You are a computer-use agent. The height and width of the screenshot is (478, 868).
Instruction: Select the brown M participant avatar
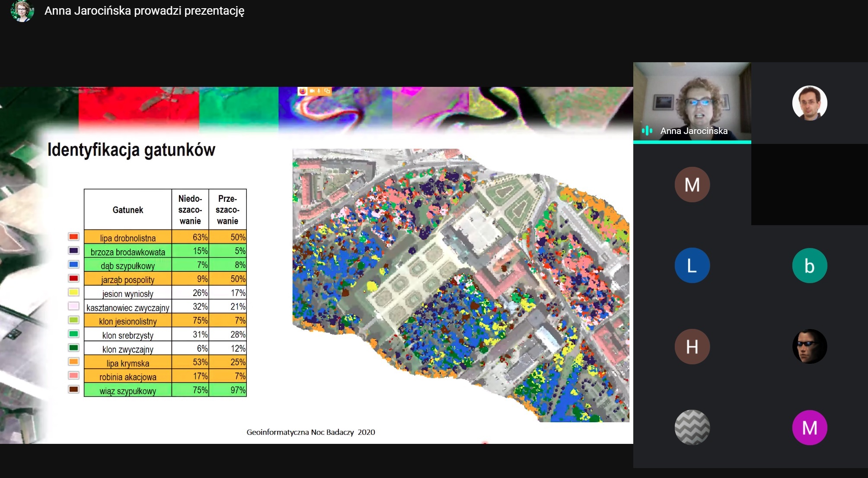click(692, 185)
